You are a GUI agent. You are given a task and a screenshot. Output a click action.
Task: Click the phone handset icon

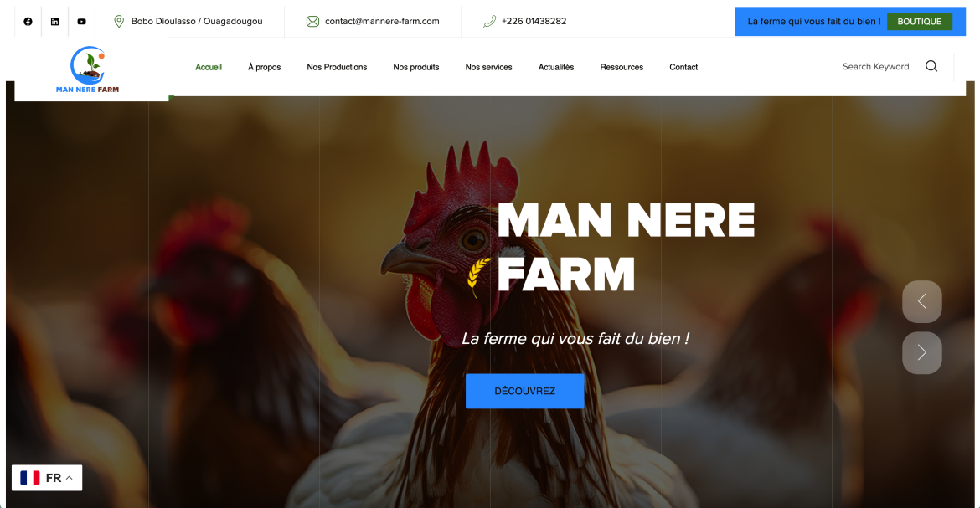pyautogui.click(x=489, y=21)
